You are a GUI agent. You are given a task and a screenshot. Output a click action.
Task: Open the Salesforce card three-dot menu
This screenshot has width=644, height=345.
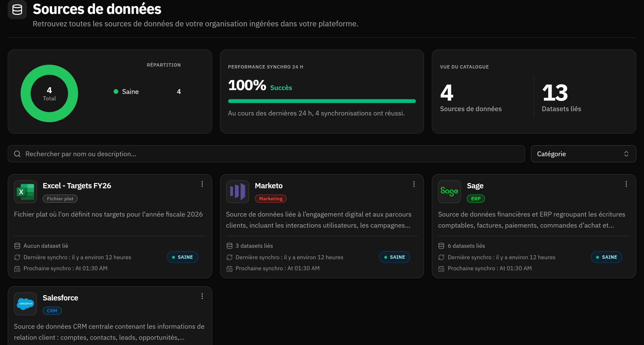click(202, 296)
